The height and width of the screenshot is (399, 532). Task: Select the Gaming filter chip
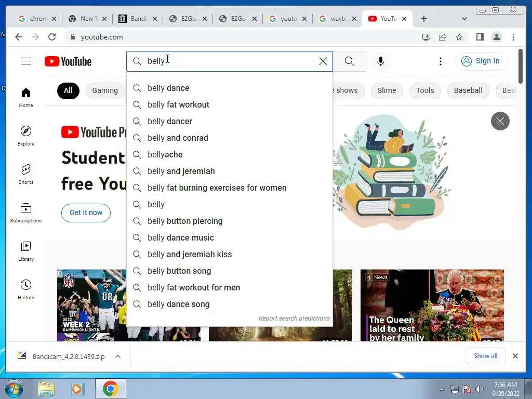[x=105, y=90]
